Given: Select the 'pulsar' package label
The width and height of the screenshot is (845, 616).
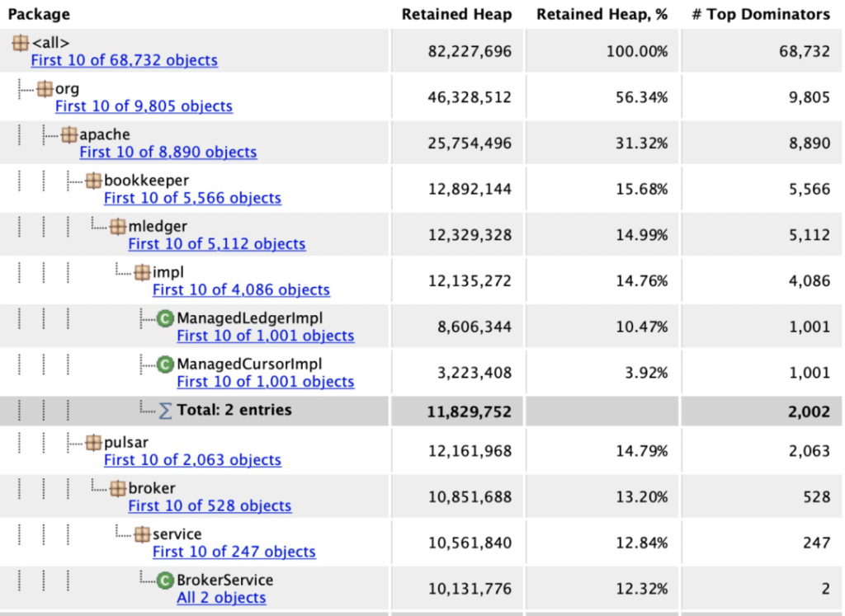Looking at the screenshot, I should [x=125, y=443].
